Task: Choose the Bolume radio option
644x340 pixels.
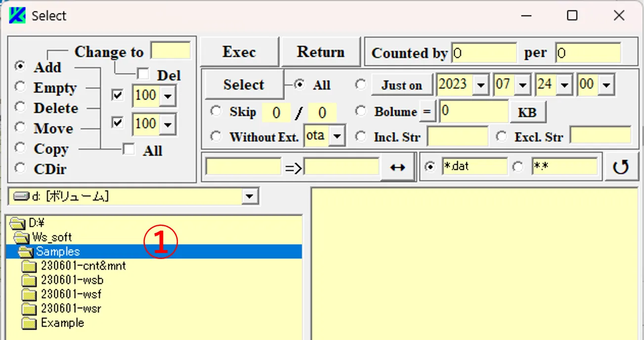Action: point(361,111)
